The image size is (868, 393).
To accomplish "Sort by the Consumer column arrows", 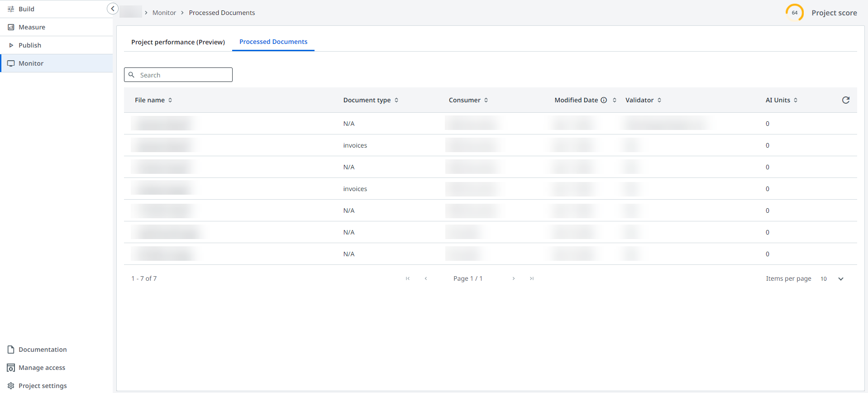I will (x=486, y=100).
